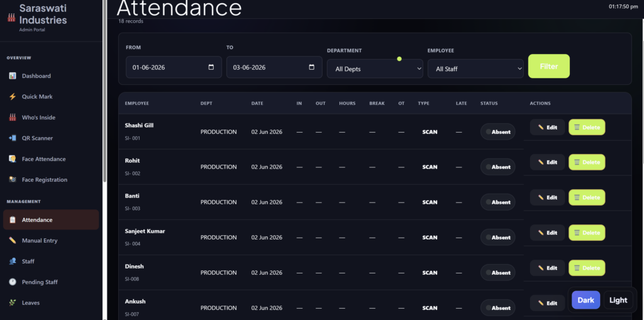Click the Quick Mark lightning icon

point(13,97)
